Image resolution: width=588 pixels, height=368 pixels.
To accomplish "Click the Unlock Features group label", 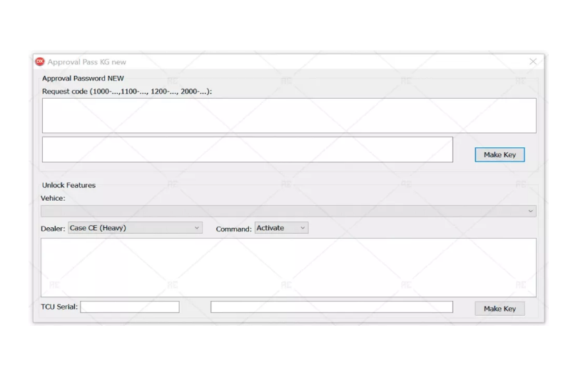I will pos(69,185).
